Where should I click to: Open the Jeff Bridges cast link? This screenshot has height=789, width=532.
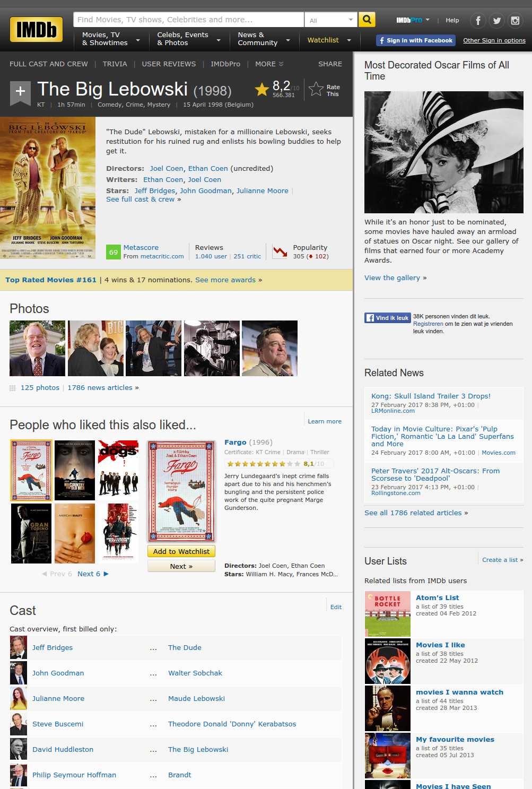tap(53, 648)
